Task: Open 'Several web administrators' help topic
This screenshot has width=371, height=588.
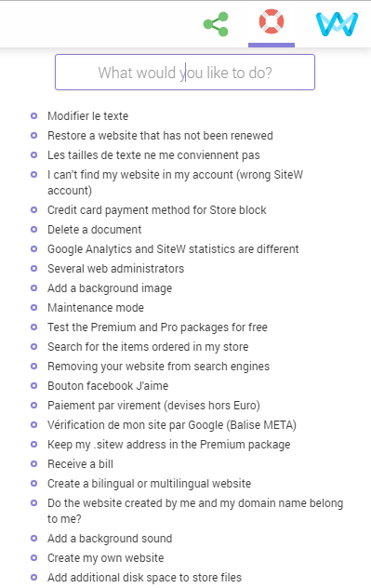Action: (116, 269)
